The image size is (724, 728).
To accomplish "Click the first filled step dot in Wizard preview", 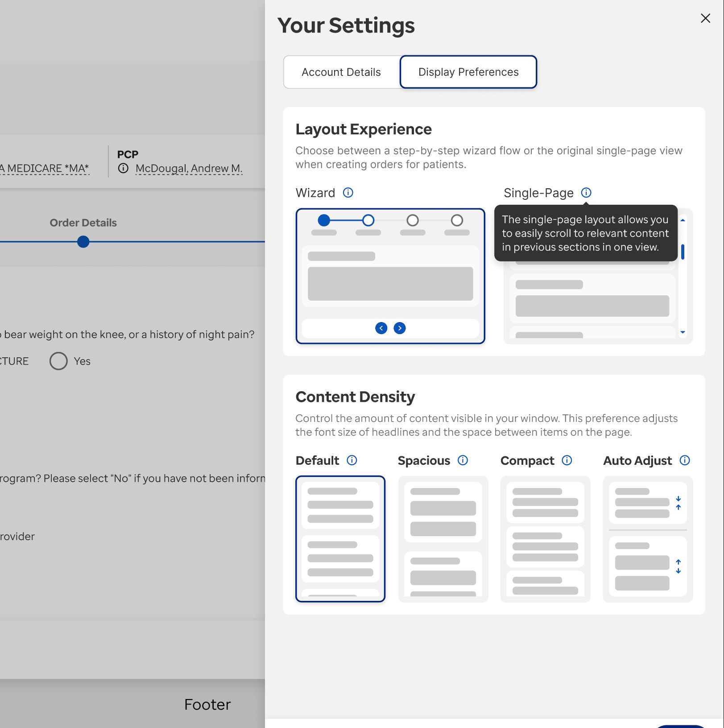I will coord(324,220).
